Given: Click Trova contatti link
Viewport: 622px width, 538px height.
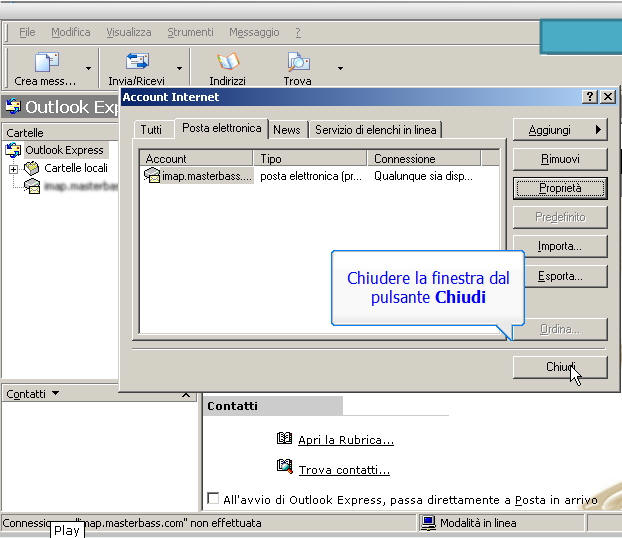Looking at the screenshot, I should click(x=344, y=470).
